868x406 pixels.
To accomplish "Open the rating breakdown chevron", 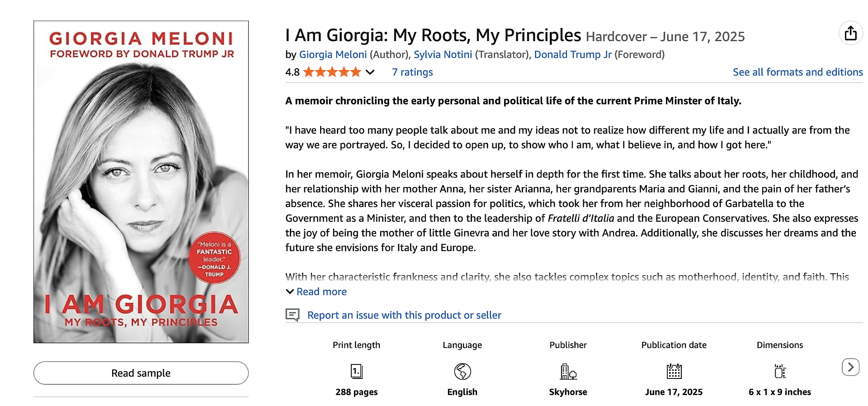I will tap(370, 72).
